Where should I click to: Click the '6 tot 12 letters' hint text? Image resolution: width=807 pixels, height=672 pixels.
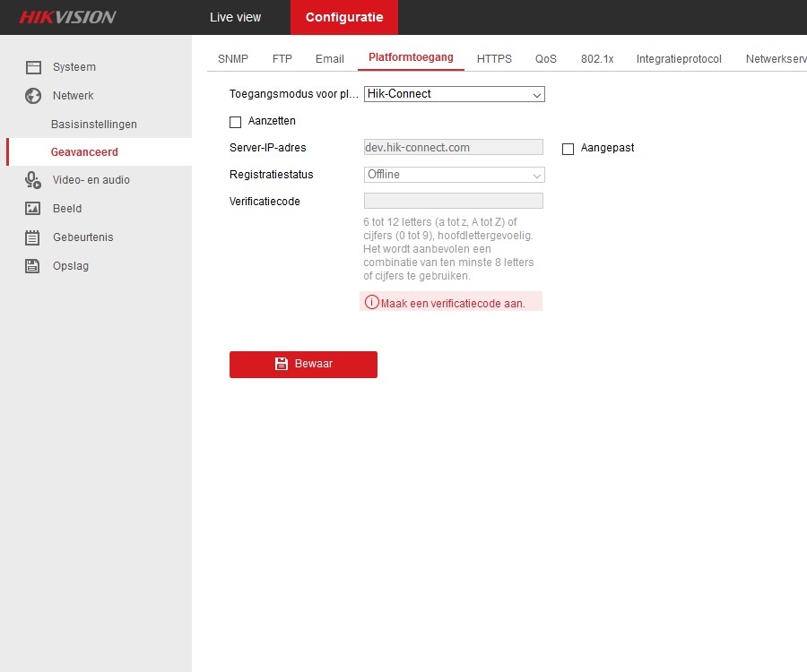click(x=448, y=249)
